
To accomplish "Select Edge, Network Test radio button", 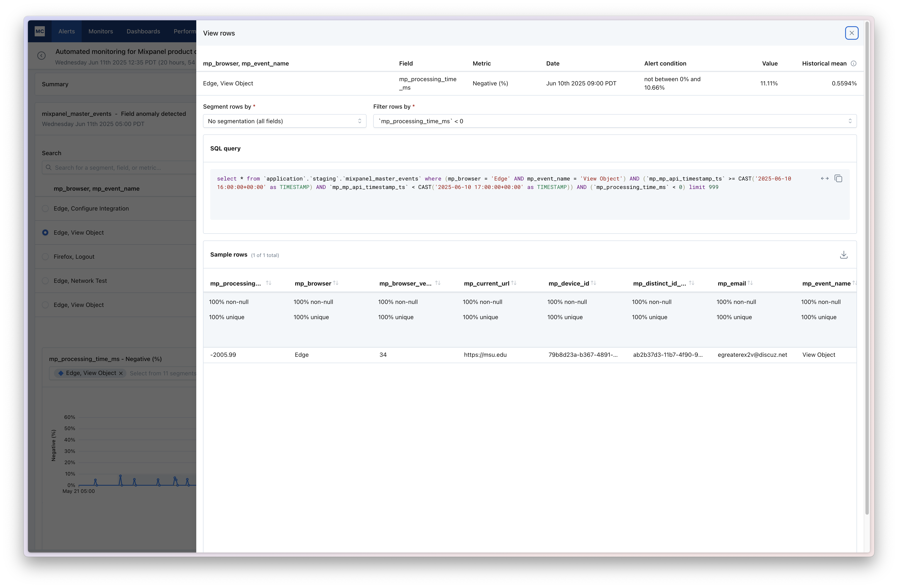I will [45, 281].
